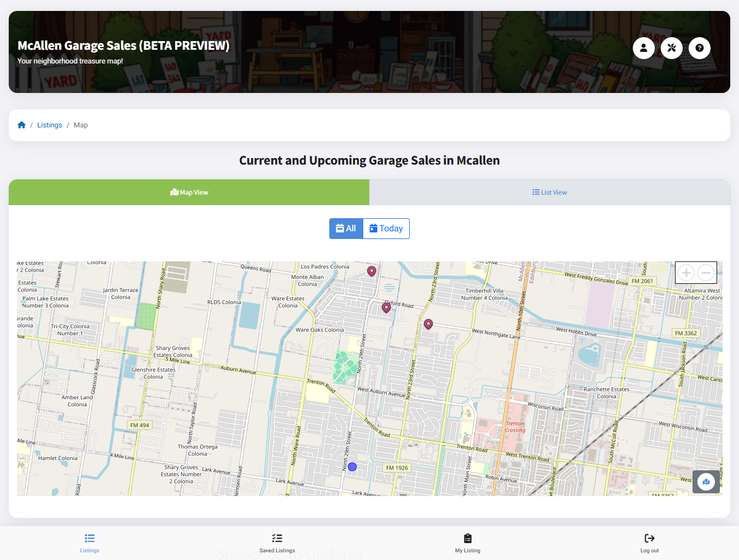Open the map layers button at corner
Image resolution: width=739 pixels, height=560 pixels.
pyautogui.click(x=706, y=482)
